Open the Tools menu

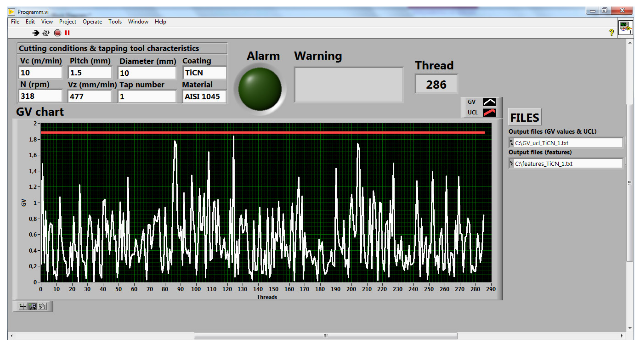[115, 22]
